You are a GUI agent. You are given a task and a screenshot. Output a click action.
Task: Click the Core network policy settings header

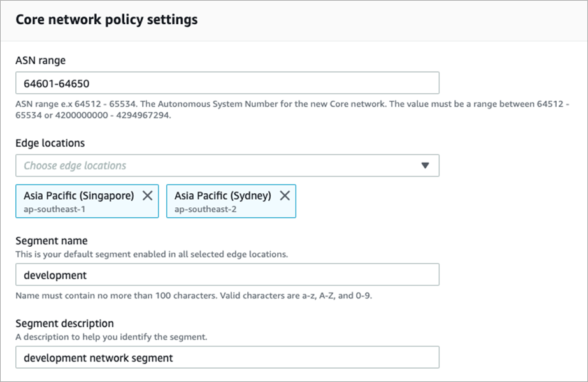click(106, 20)
